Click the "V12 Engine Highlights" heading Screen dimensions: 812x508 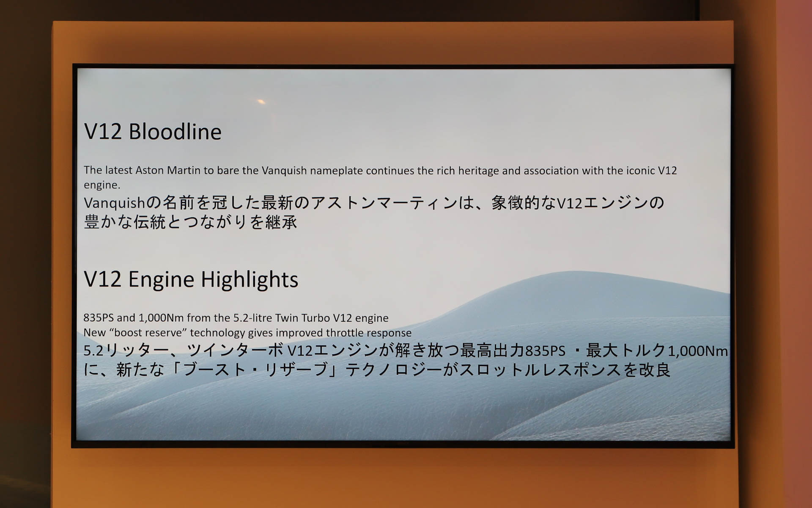coord(191,279)
